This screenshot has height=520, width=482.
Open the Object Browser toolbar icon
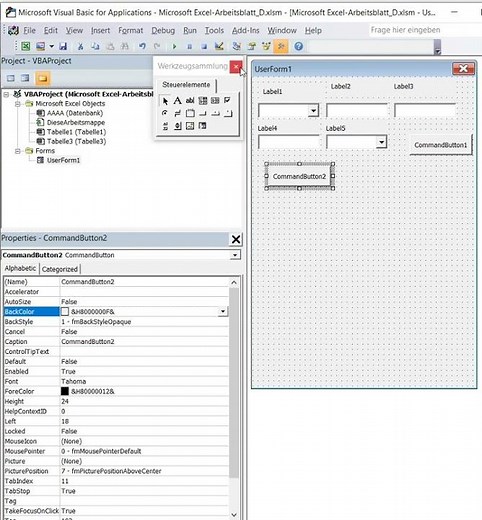(x=266, y=46)
